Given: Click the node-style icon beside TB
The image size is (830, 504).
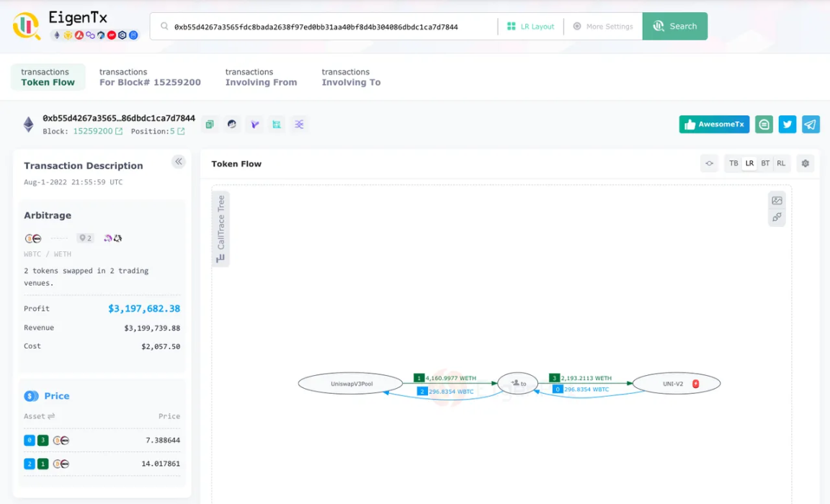Looking at the screenshot, I should [709, 163].
